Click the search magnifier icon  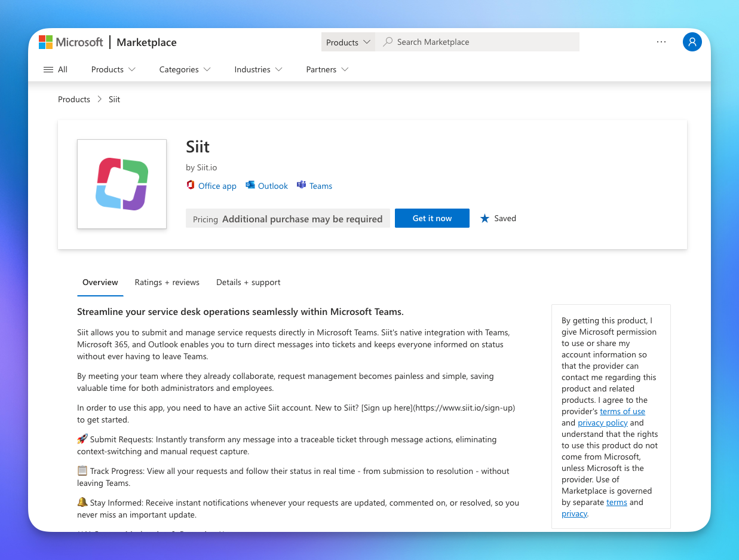[388, 42]
